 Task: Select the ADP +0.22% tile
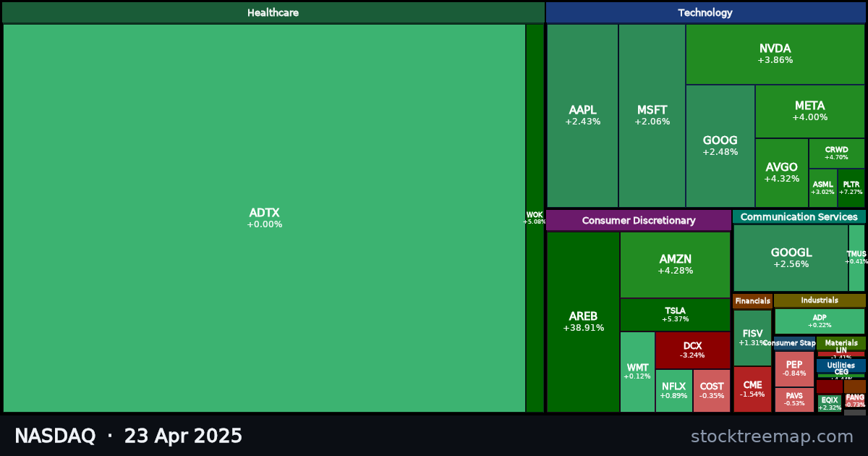point(820,321)
